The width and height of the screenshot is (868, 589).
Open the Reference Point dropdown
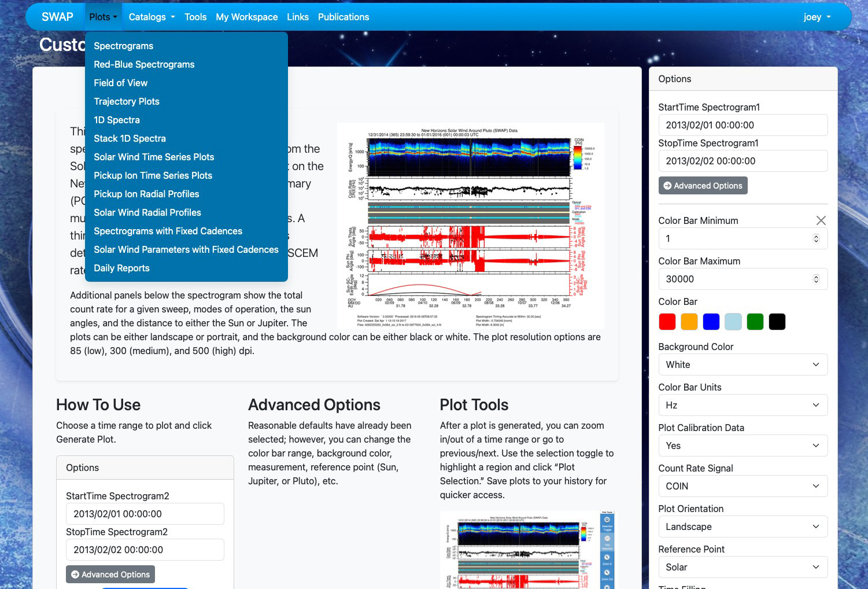pos(743,567)
